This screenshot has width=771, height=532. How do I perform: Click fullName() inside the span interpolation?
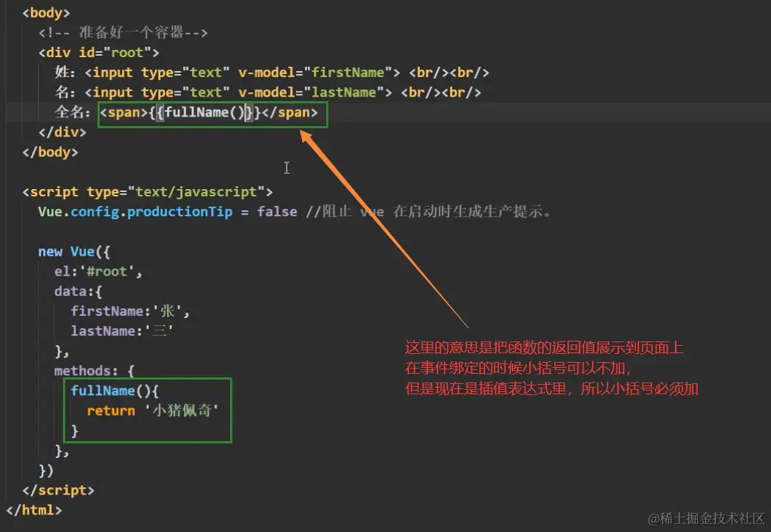click(204, 112)
